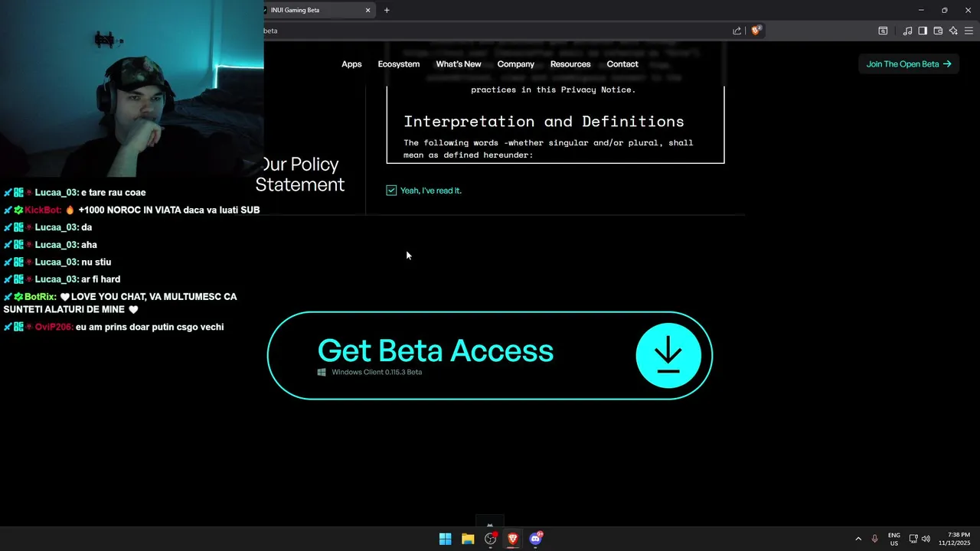Open the Windows Start menu
Screen dimensions: 980x551
tap(445, 539)
